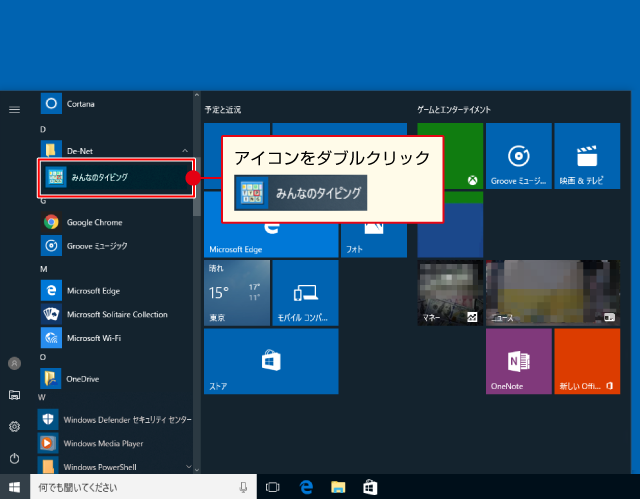Image resolution: width=640 pixels, height=499 pixels.
Task: Open File Explorer from Start sidebar
Action: click(14, 395)
